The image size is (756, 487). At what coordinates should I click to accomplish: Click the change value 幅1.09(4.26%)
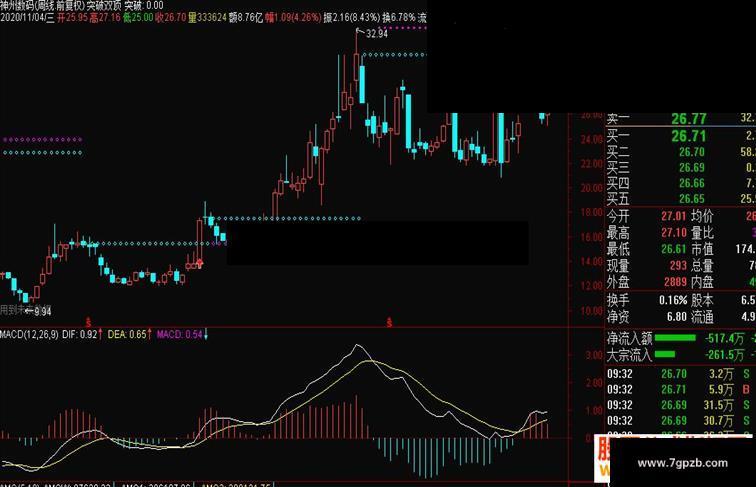293,18
